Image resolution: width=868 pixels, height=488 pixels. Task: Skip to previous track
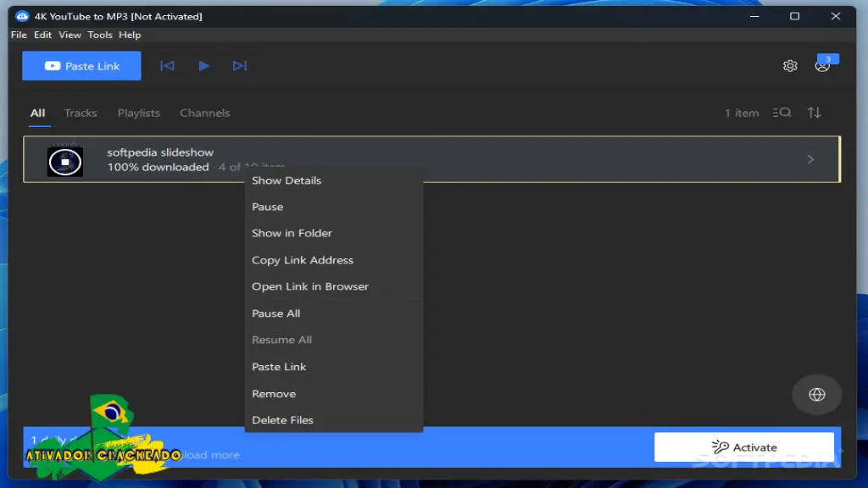(x=167, y=66)
